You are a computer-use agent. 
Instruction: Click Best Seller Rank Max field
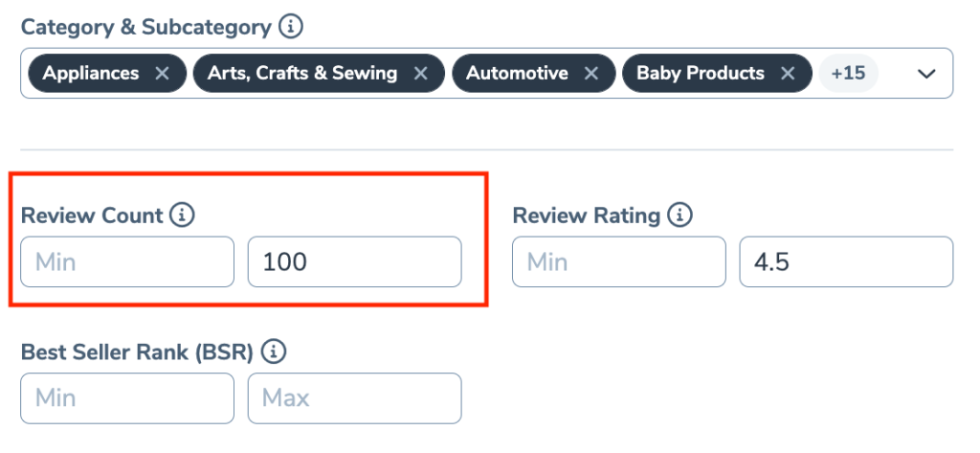[354, 398]
